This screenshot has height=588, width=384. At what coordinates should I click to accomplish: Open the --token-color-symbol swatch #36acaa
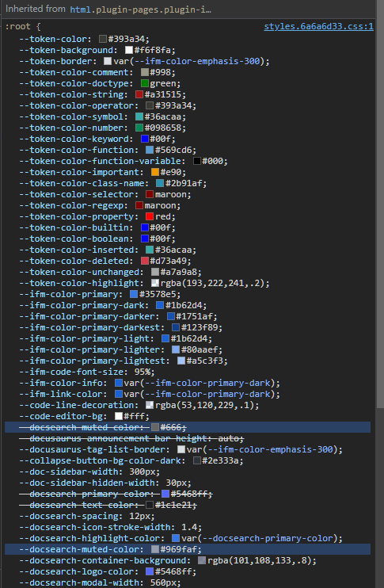139,116
